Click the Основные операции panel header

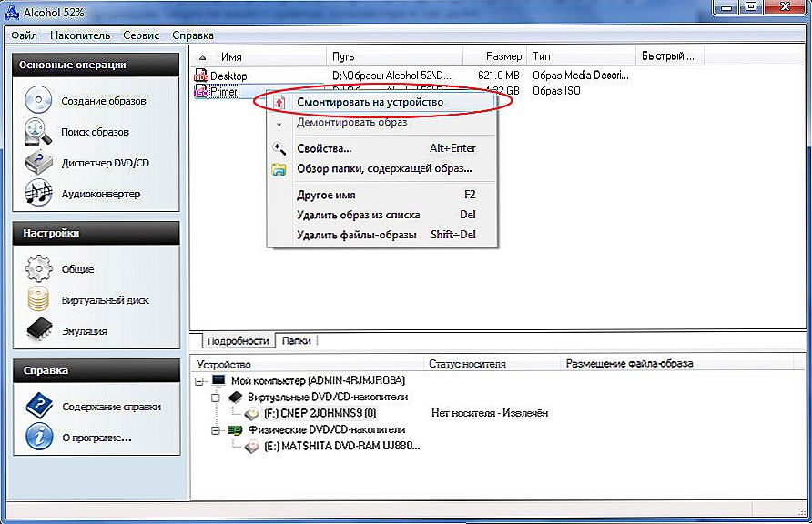pos(96,65)
